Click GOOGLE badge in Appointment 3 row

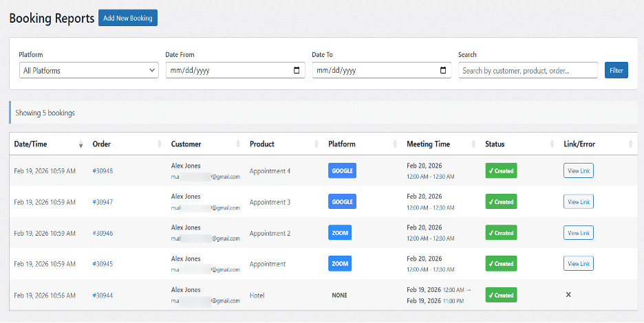click(342, 201)
